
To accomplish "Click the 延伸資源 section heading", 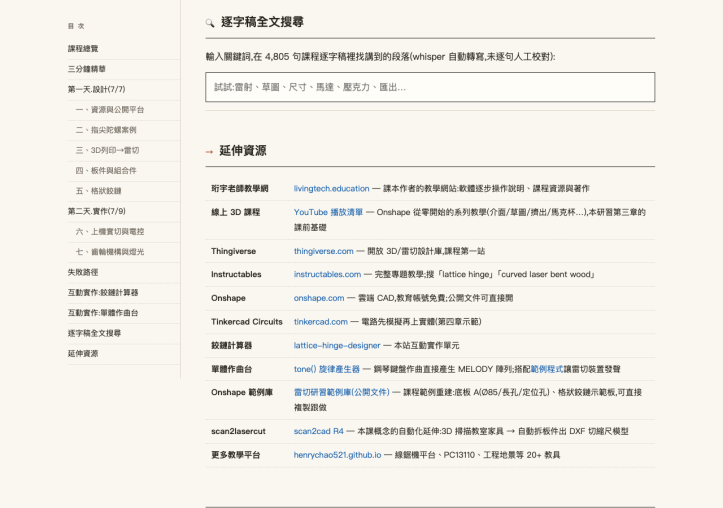I will tap(243, 151).
